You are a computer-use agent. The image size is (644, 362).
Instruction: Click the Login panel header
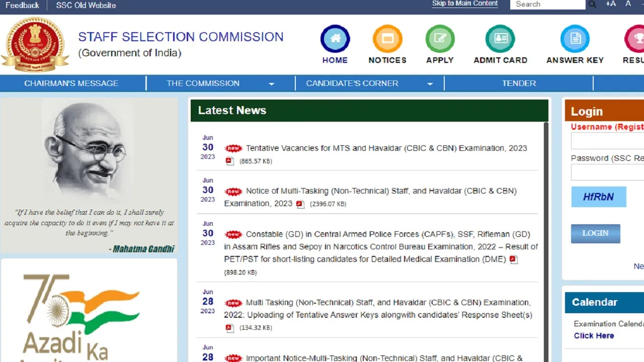coord(604,111)
